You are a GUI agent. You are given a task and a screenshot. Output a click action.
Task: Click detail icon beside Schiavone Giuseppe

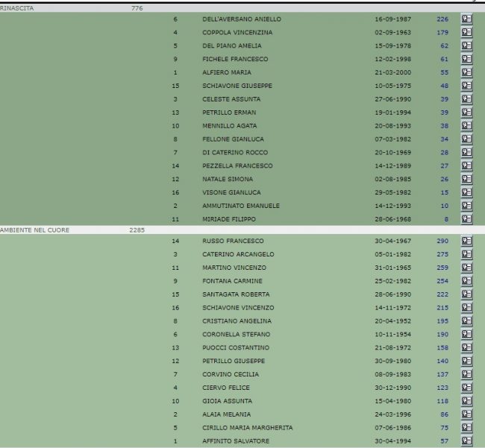click(x=466, y=86)
